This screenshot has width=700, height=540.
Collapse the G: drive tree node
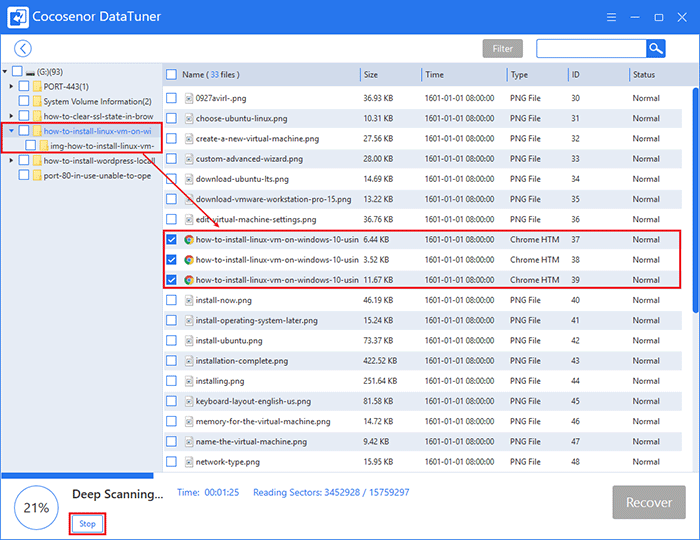(x=5, y=71)
